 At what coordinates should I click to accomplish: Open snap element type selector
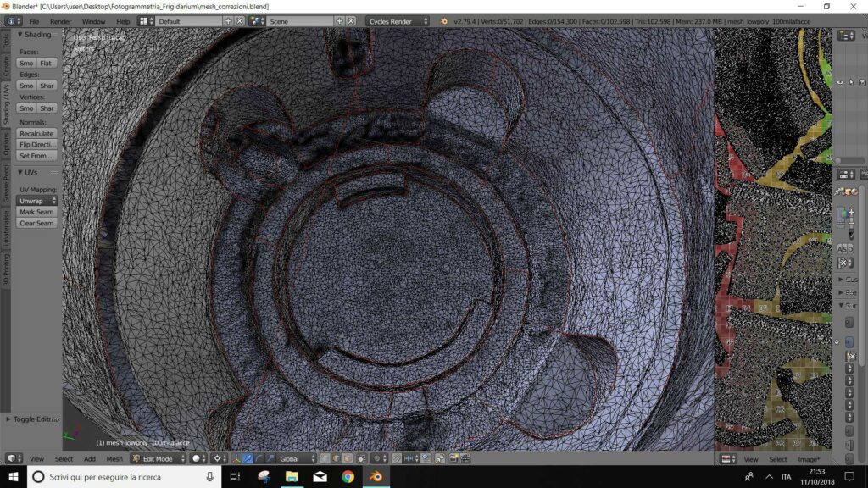(x=413, y=458)
